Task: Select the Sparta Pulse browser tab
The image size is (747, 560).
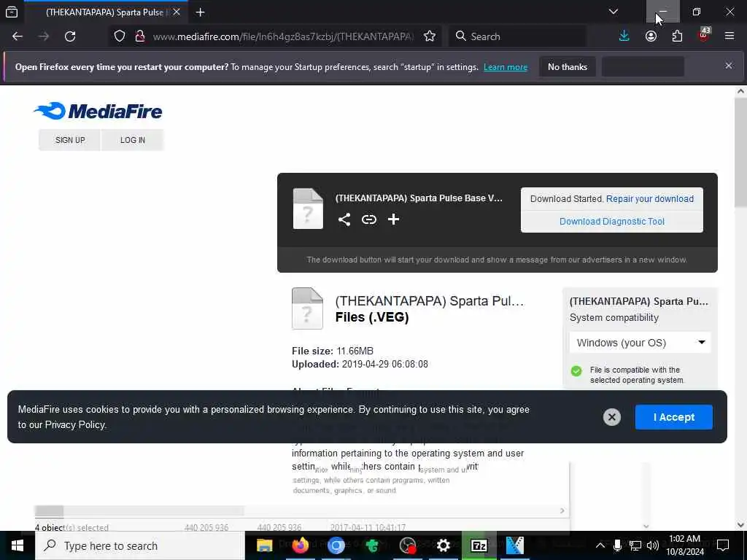Action: [x=105, y=12]
